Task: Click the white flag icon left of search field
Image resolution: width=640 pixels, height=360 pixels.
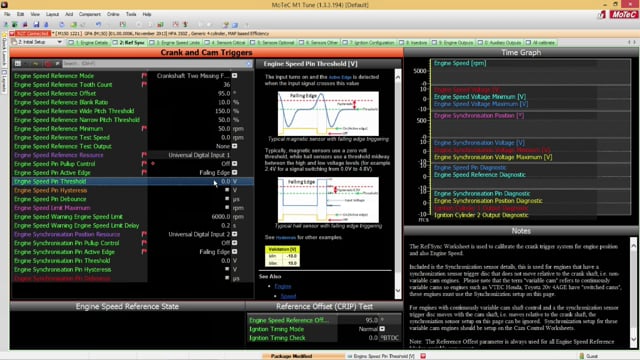Action: 58,64
